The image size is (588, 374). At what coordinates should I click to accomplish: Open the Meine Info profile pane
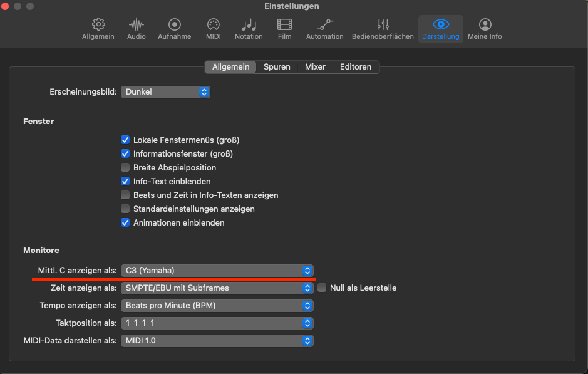point(485,29)
